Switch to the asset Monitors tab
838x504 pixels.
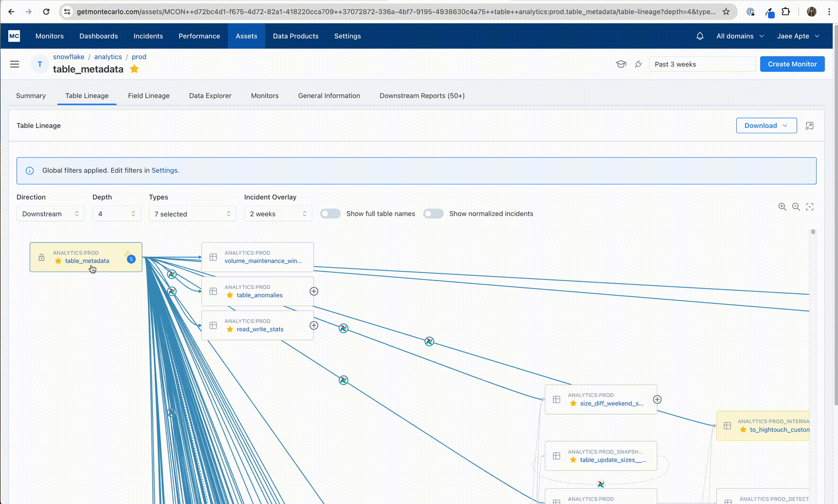pos(265,96)
